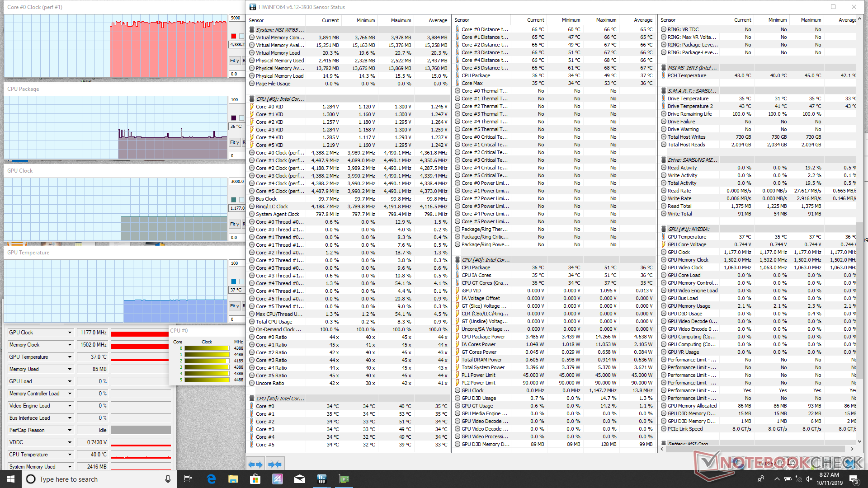The image size is (868, 488).
Task: Open the Memory Used sensor dropdown in GPU-Z
Action: click(x=70, y=369)
